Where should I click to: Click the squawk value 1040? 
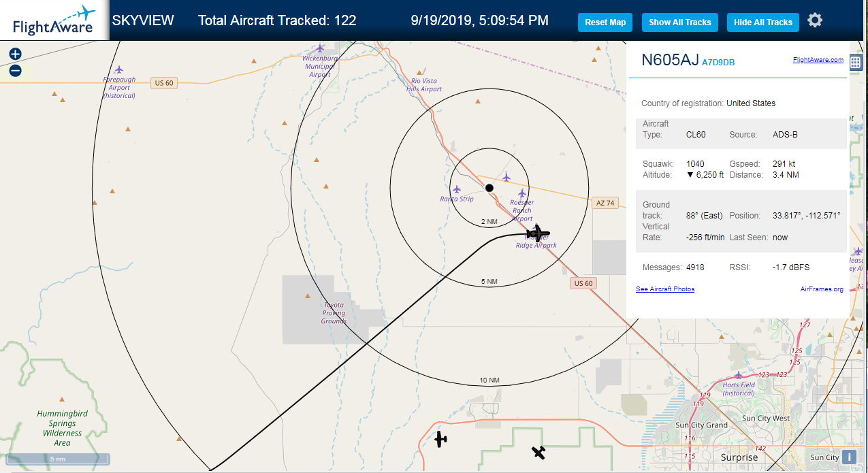click(695, 164)
